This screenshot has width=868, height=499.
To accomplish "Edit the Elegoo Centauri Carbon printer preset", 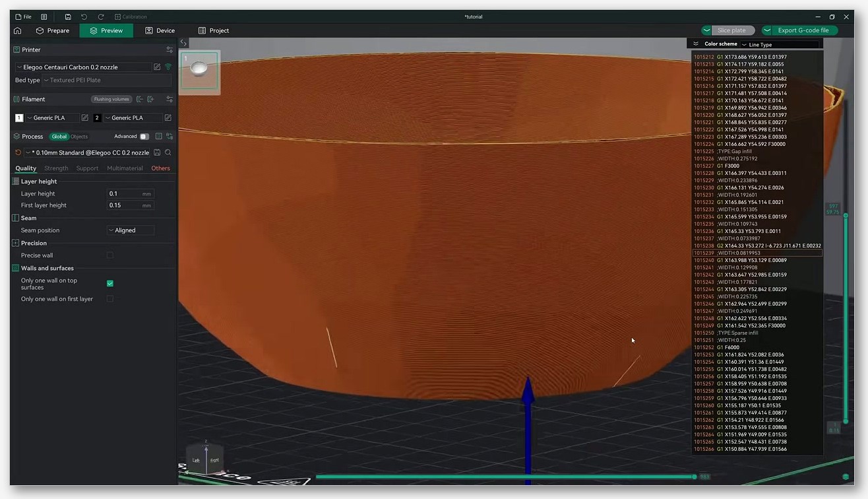I will click(157, 67).
